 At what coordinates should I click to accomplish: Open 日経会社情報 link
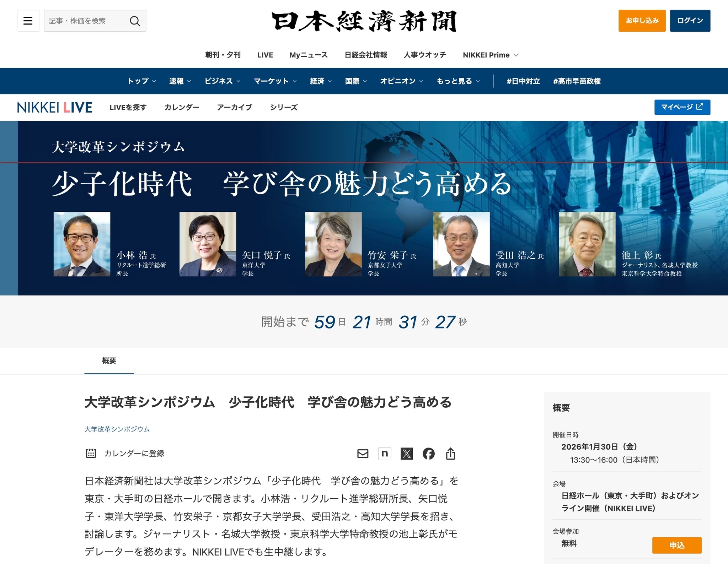[366, 55]
